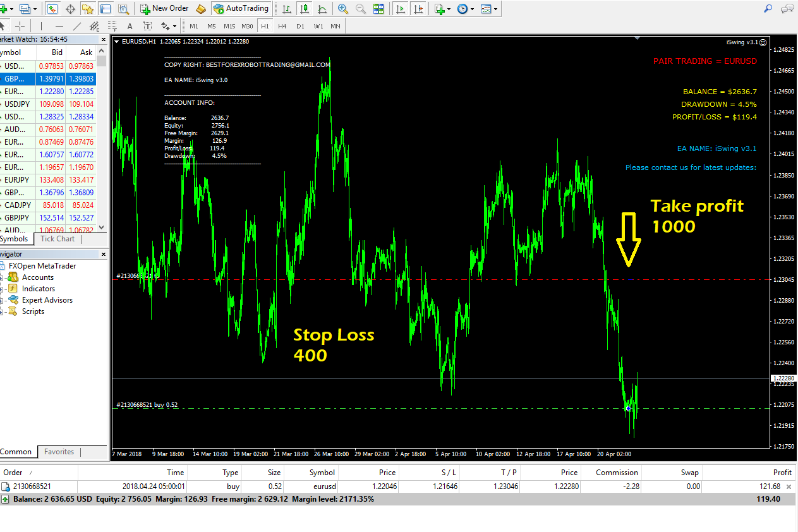Select the M15 timeframe

(229, 26)
